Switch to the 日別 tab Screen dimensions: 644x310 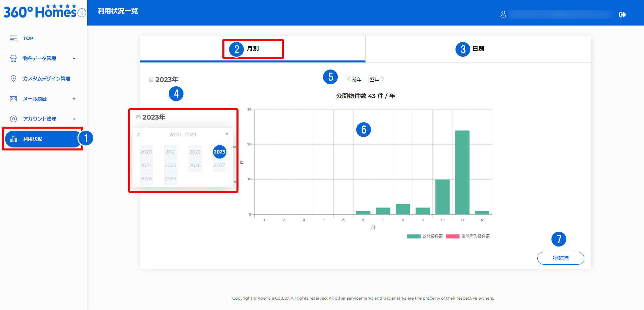point(478,49)
